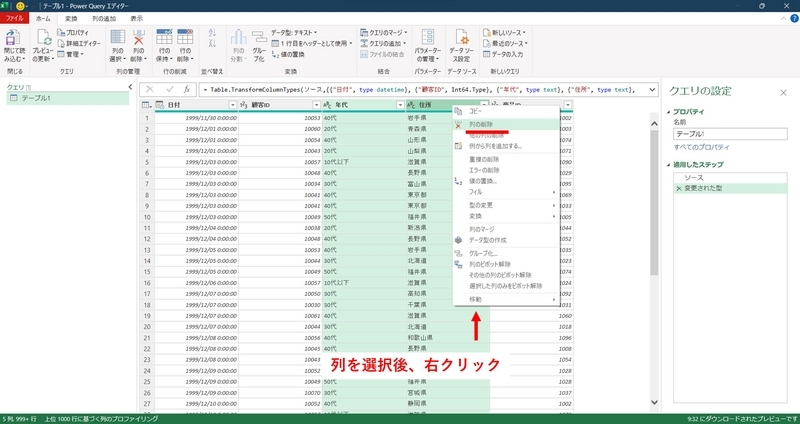Click データの入力 (Enter Data)
This screenshot has height=424, width=800.
tap(503, 54)
